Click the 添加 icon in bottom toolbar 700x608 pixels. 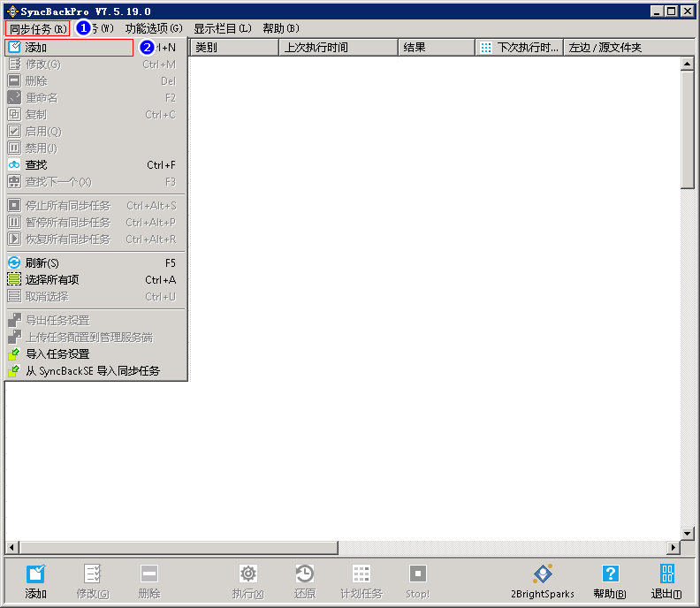pyautogui.click(x=35, y=574)
